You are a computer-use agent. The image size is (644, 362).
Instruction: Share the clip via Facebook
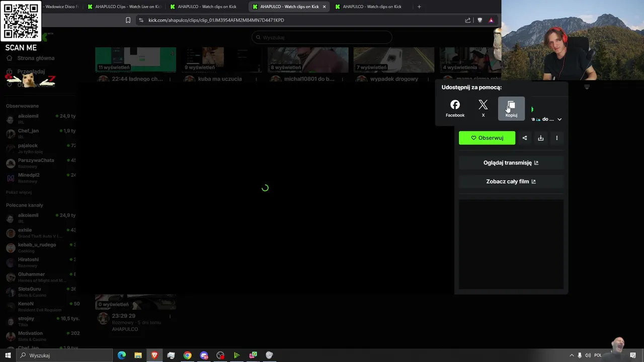[x=455, y=109]
